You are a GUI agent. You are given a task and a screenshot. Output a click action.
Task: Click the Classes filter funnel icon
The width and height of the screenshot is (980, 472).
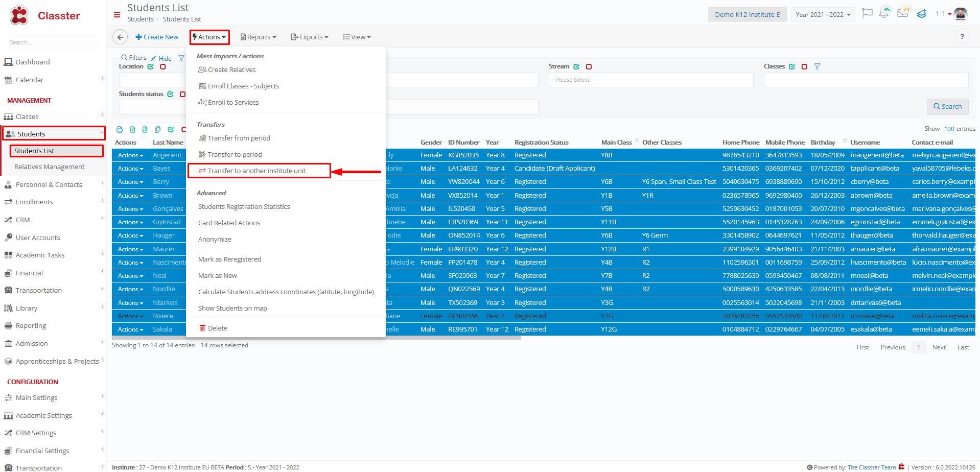[817, 67]
